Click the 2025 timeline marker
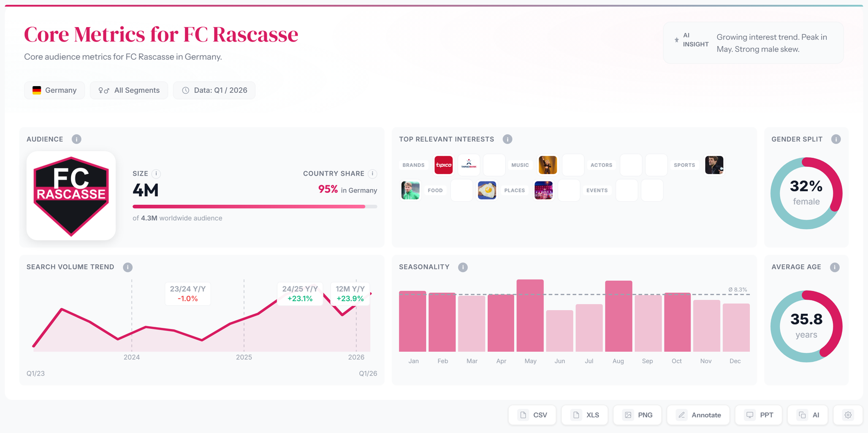 (244, 357)
